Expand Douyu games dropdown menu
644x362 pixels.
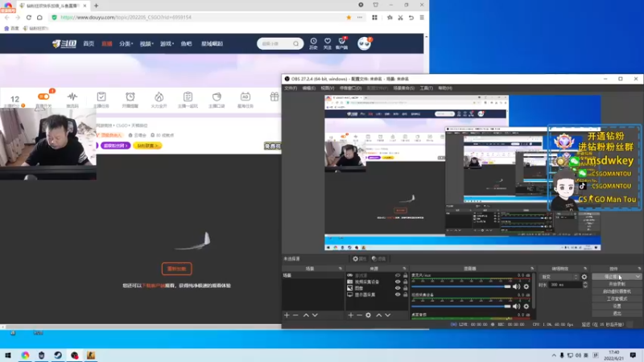click(167, 43)
